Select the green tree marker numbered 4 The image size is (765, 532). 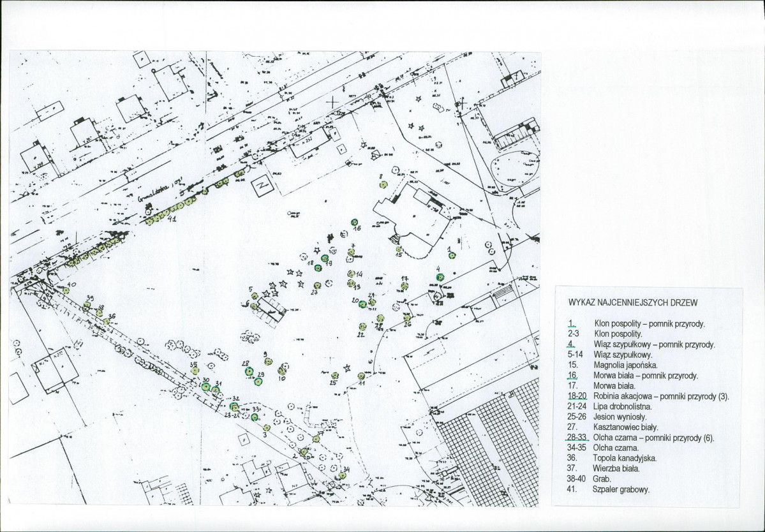(x=440, y=277)
